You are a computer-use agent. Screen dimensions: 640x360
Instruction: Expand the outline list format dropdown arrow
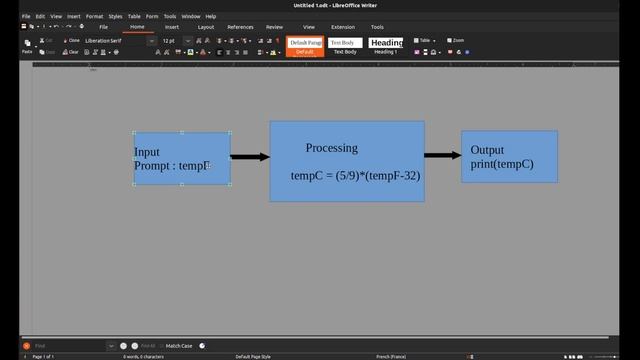(250, 41)
